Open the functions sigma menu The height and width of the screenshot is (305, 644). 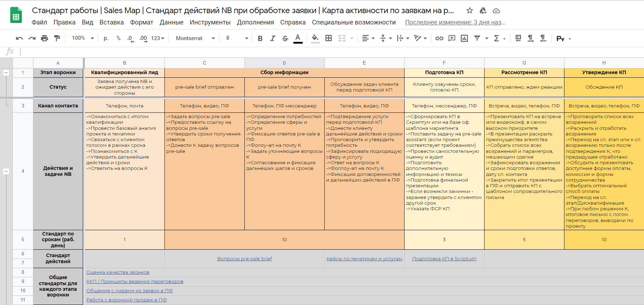[499, 38]
